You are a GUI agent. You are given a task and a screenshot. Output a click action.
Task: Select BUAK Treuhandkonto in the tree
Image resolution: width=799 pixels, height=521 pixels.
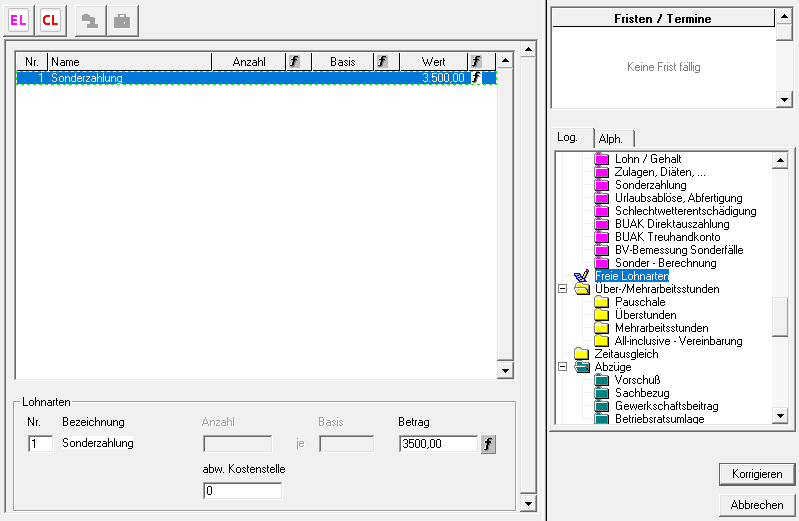(661, 237)
